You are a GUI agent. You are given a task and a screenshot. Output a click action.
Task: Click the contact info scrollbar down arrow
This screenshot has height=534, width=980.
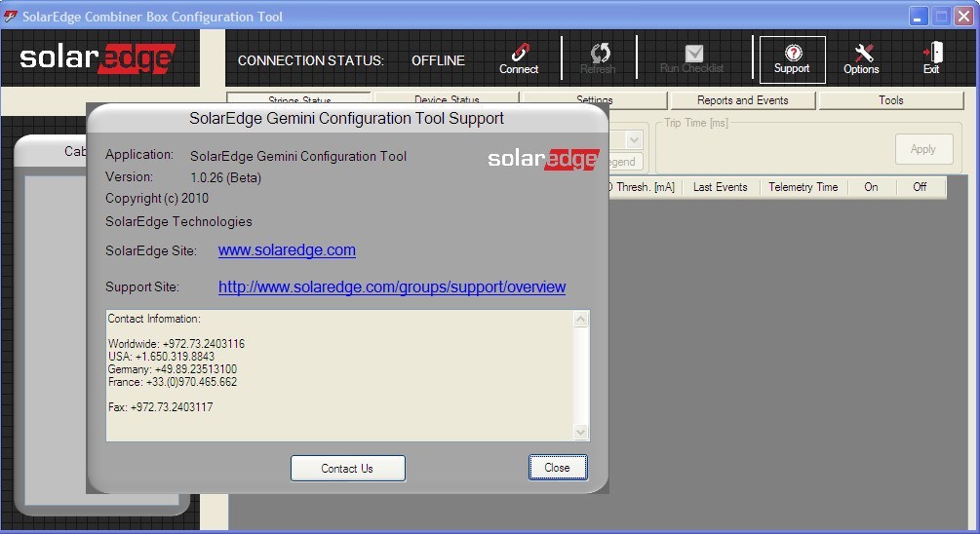[x=580, y=432]
